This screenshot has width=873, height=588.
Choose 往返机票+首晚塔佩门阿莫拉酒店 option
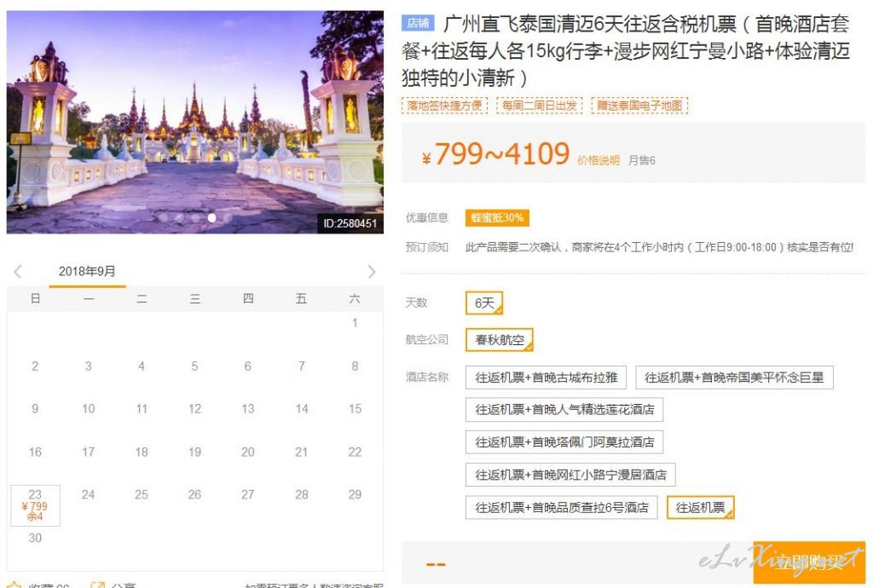tap(564, 442)
